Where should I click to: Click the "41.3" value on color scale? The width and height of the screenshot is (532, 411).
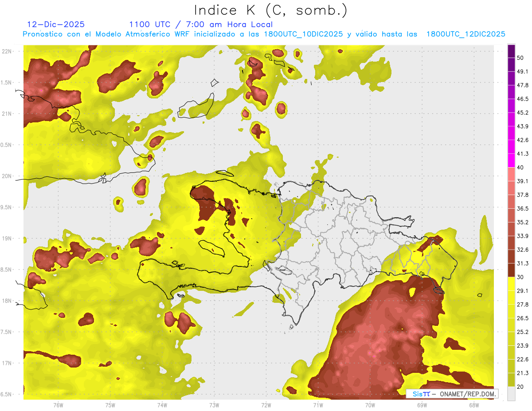[x=523, y=154]
